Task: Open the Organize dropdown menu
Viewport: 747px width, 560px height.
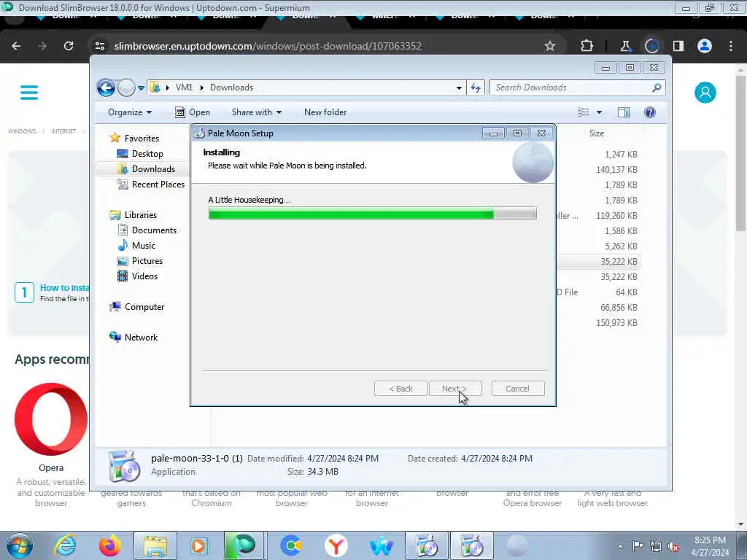Action: tap(130, 112)
